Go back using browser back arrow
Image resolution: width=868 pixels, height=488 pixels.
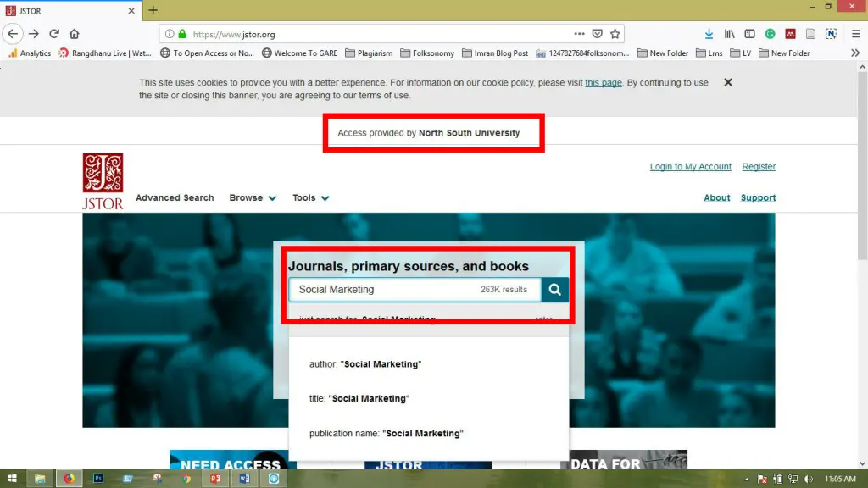tap(13, 34)
